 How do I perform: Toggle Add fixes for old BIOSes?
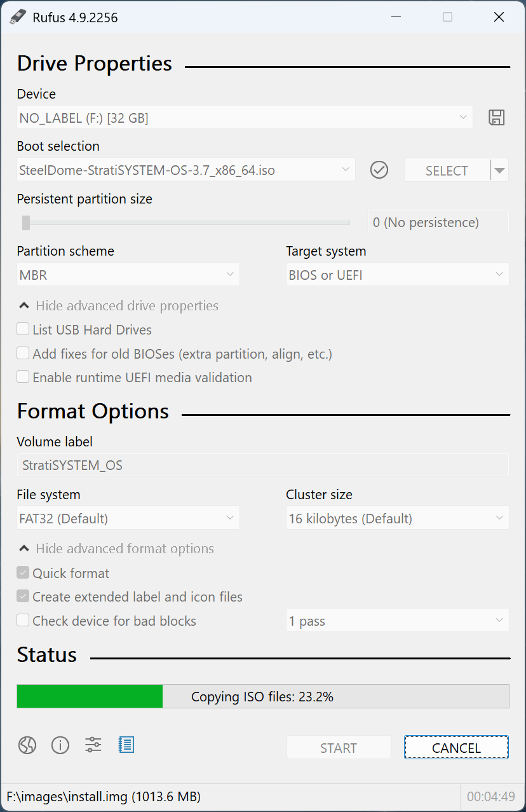pos(24,354)
